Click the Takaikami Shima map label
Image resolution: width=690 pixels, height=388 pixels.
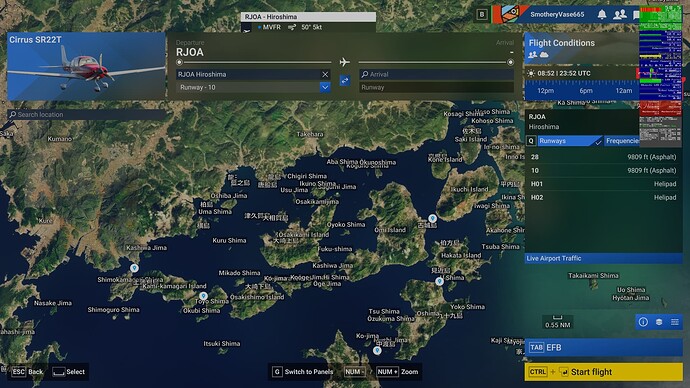tap(593, 275)
